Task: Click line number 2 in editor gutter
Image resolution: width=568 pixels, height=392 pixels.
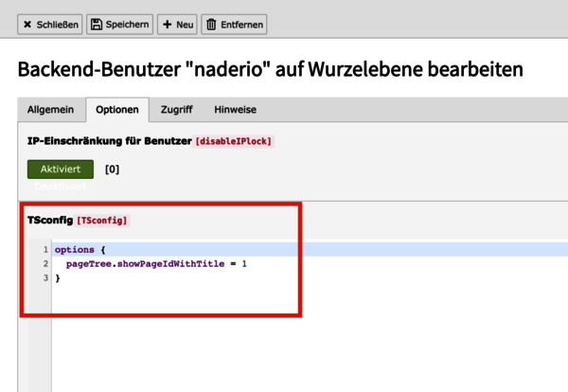Action: tap(44, 264)
